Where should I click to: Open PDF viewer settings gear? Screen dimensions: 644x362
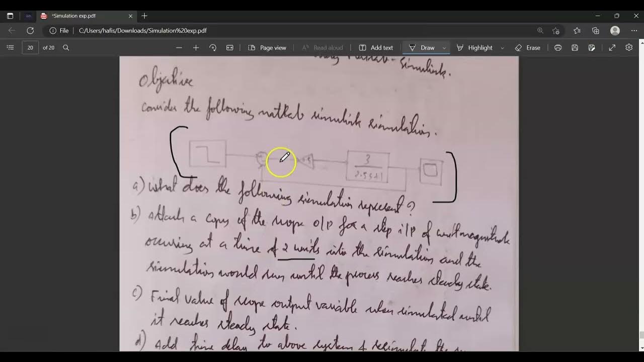(x=629, y=48)
